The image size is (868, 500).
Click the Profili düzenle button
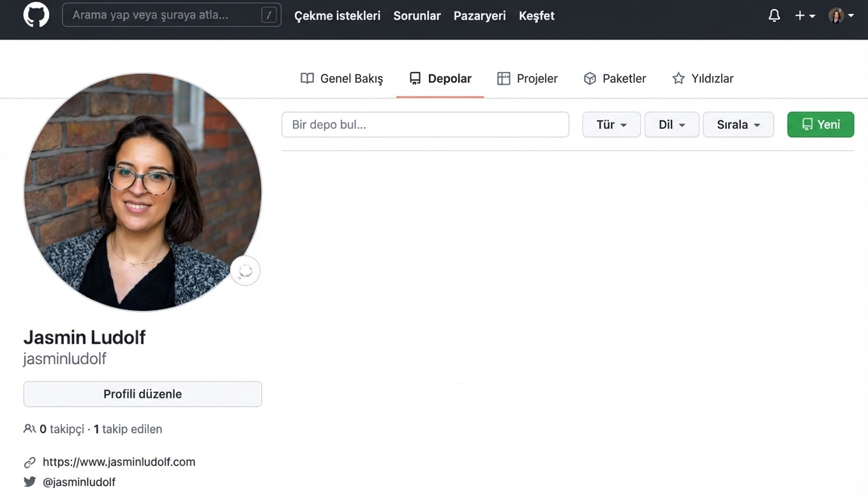point(142,394)
